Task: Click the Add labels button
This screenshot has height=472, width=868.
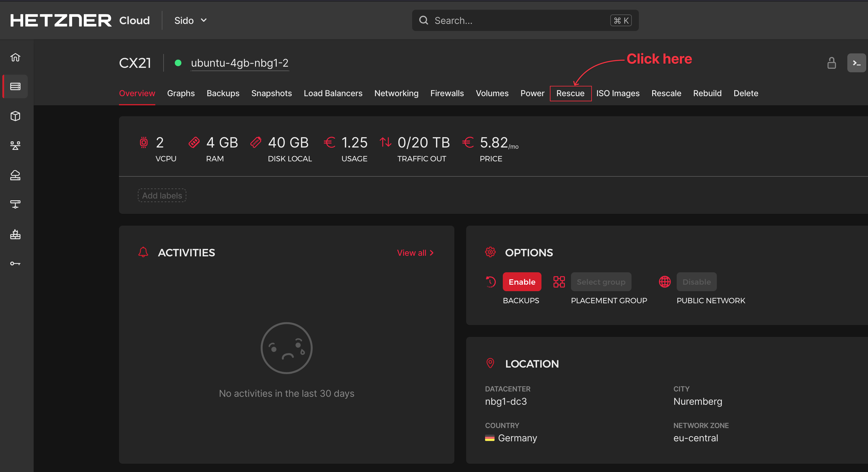Action: coord(162,195)
